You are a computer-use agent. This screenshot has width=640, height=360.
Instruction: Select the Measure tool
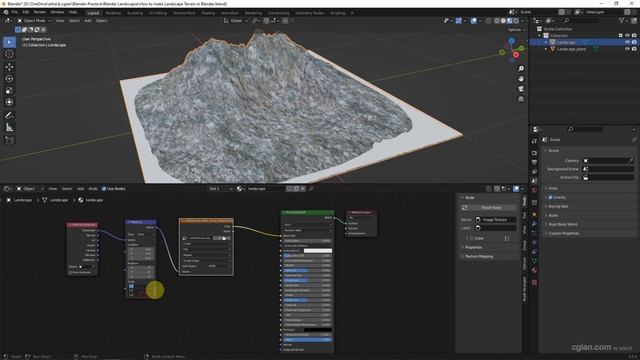(x=9, y=128)
